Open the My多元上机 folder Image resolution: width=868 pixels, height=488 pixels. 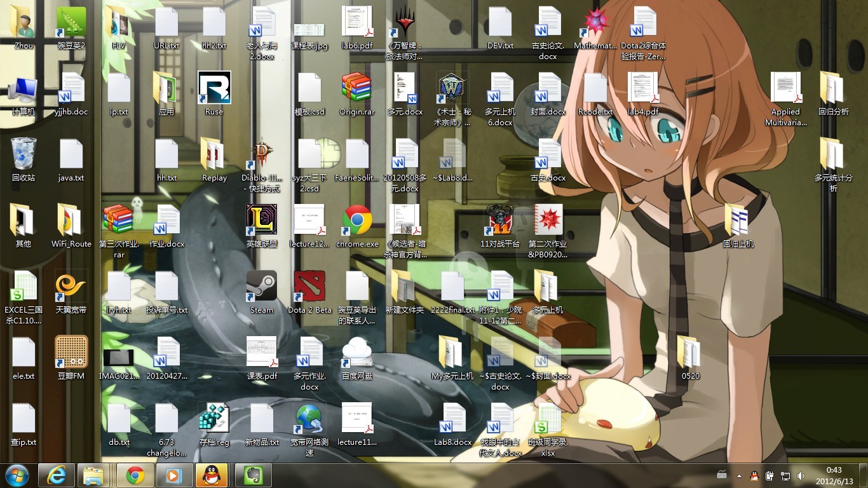[452, 352]
